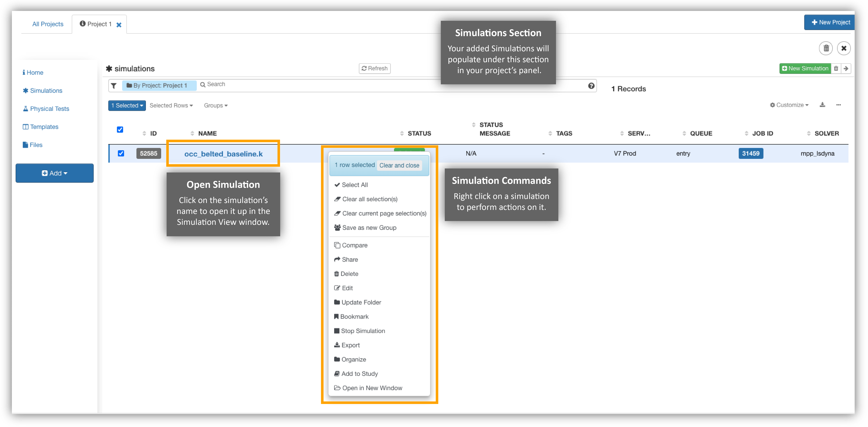Click the ID column sort arrows
The height and width of the screenshot is (427, 868).
tap(144, 134)
